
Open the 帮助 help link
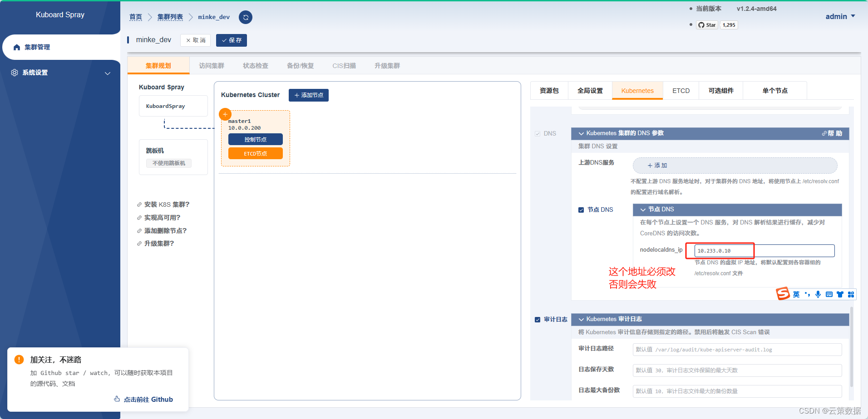pos(832,133)
